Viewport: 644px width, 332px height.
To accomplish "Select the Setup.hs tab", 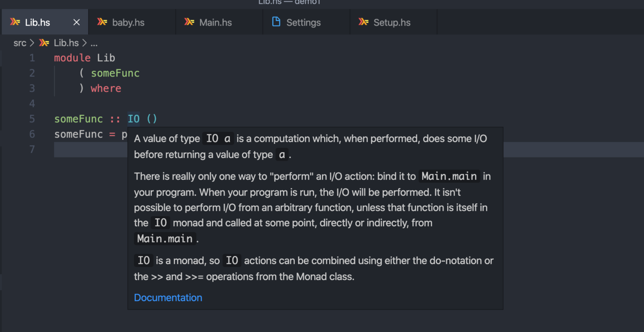I will click(392, 22).
